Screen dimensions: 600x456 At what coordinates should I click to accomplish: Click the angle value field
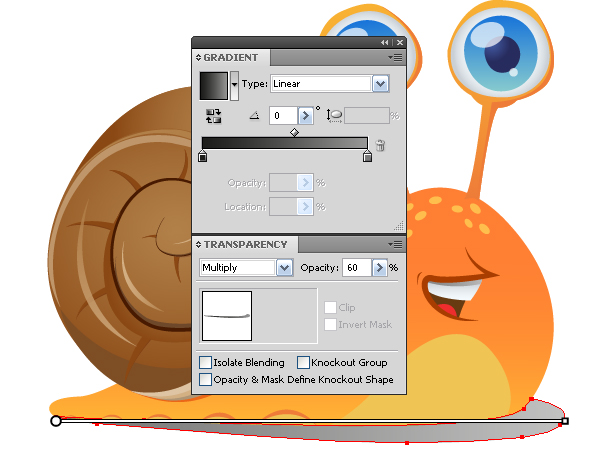click(x=283, y=116)
